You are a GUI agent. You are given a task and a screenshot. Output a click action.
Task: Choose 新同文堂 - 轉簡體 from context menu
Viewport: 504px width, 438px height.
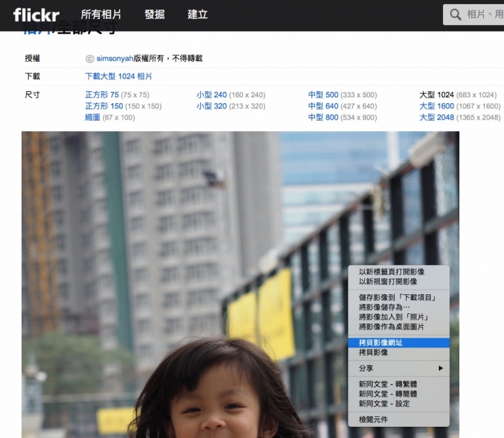(x=398, y=394)
